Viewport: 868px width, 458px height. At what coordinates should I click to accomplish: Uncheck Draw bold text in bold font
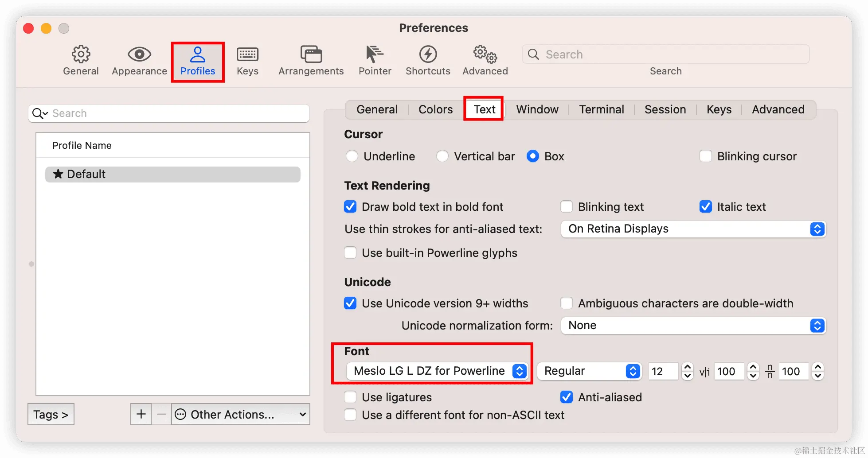(x=350, y=207)
